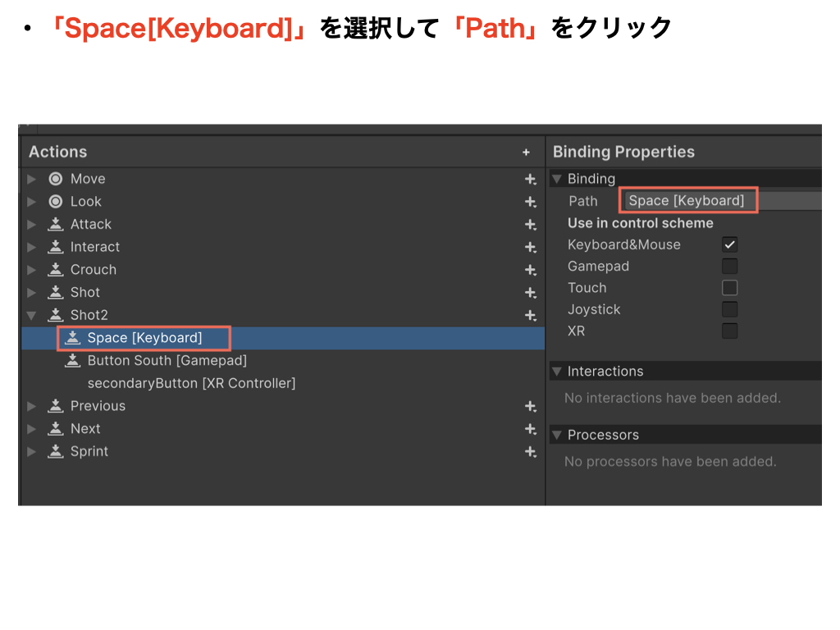Select the secondaryButton [XR Controller] binding
The width and height of the screenshot is (840, 630).
pyautogui.click(x=190, y=383)
